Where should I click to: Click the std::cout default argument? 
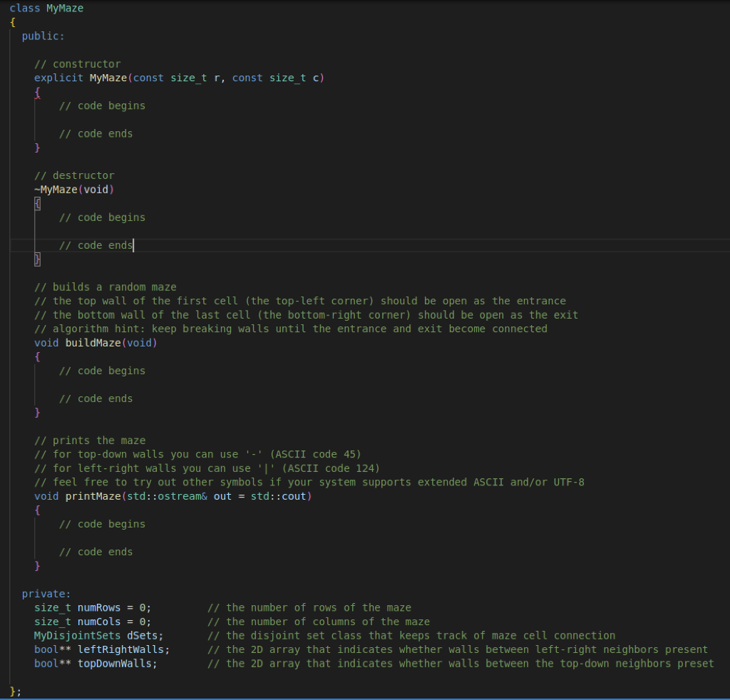(x=279, y=495)
